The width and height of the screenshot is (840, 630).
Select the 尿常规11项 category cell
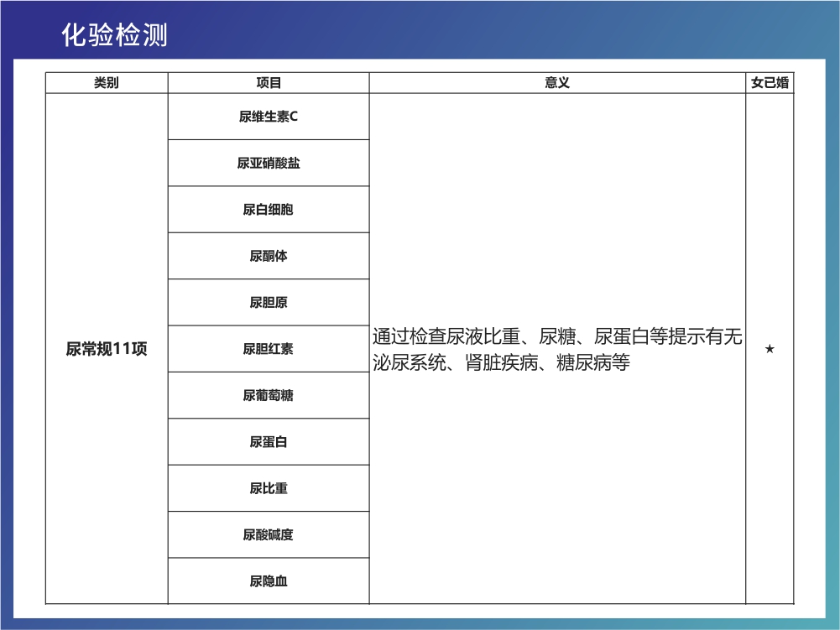point(107,349)
